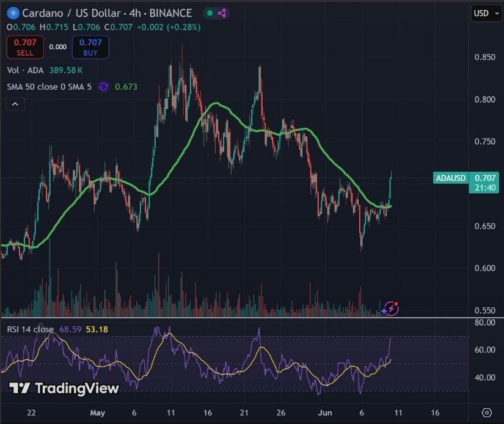Open the USD currency dropdown
Viewport: 504px width, 424px height.
tap(486, 13)
